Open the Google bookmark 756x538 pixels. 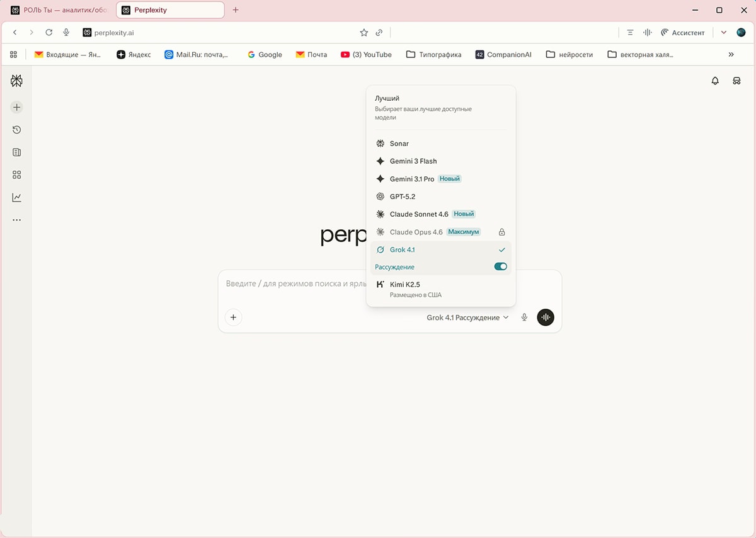(x=265, y=55)
